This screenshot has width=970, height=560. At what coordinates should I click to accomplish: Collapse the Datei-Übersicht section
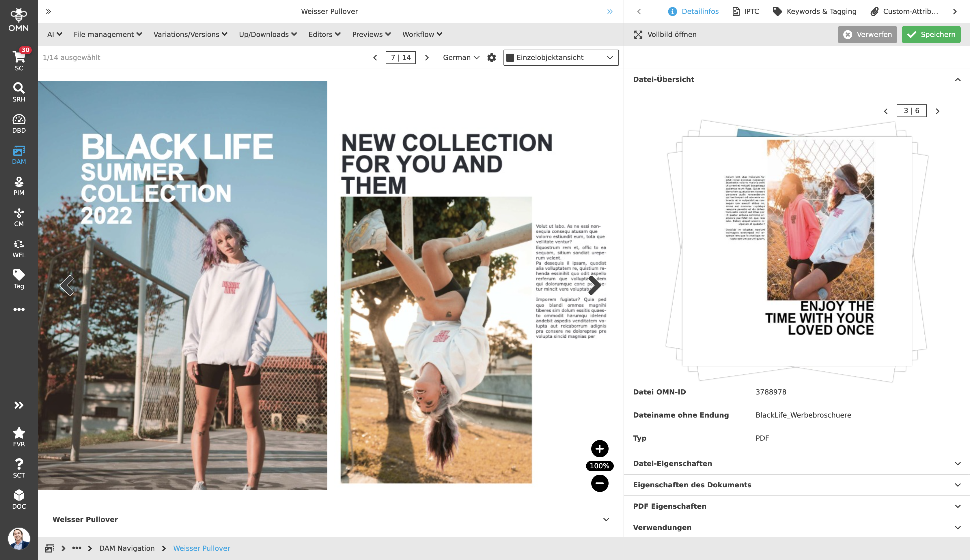click(x=957, y=80)
